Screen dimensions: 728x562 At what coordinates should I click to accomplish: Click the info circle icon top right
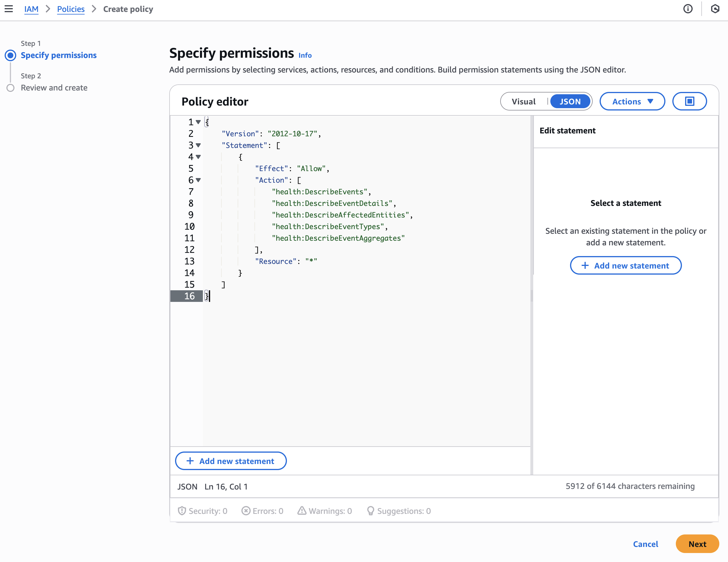click(688, 9)
